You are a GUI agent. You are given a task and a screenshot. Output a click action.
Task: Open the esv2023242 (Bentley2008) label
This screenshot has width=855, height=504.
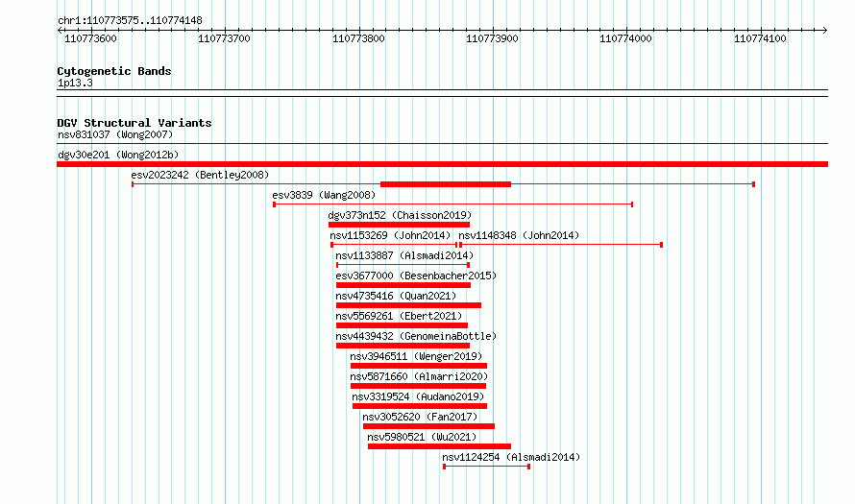[x=200, y=175]
